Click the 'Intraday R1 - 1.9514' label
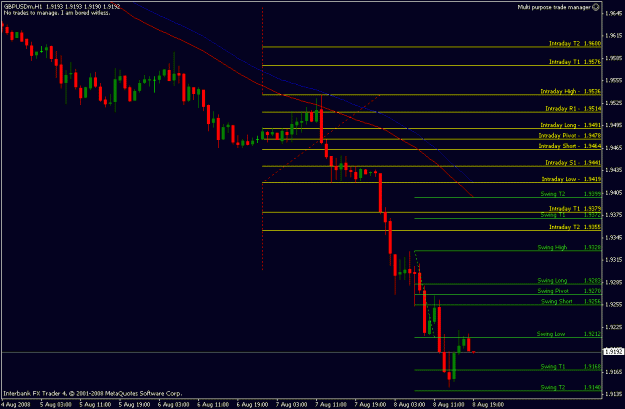The height and width of the screenshot is (409, 625). (573, 108)
